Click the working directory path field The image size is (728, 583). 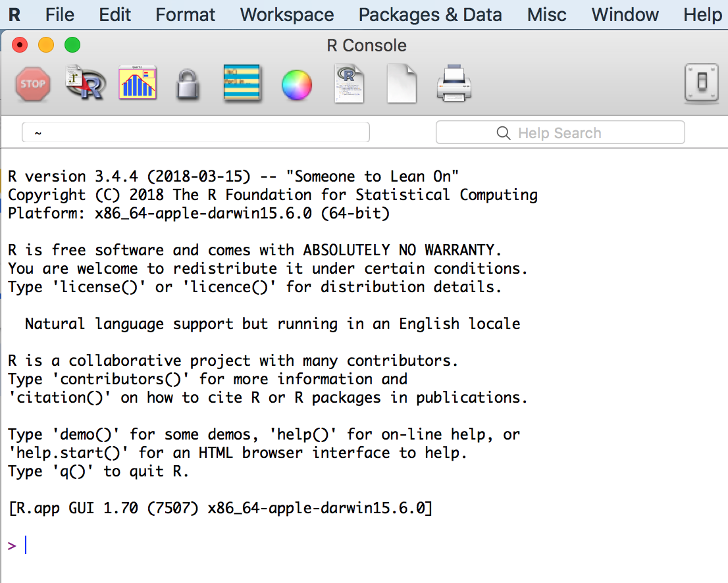pos(195,133)
